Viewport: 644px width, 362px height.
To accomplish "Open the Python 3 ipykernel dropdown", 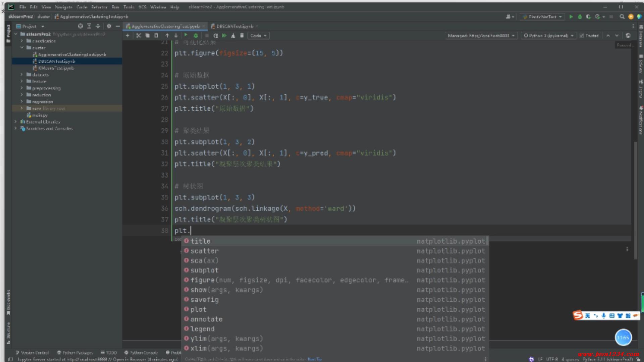I will click(548, 36).
